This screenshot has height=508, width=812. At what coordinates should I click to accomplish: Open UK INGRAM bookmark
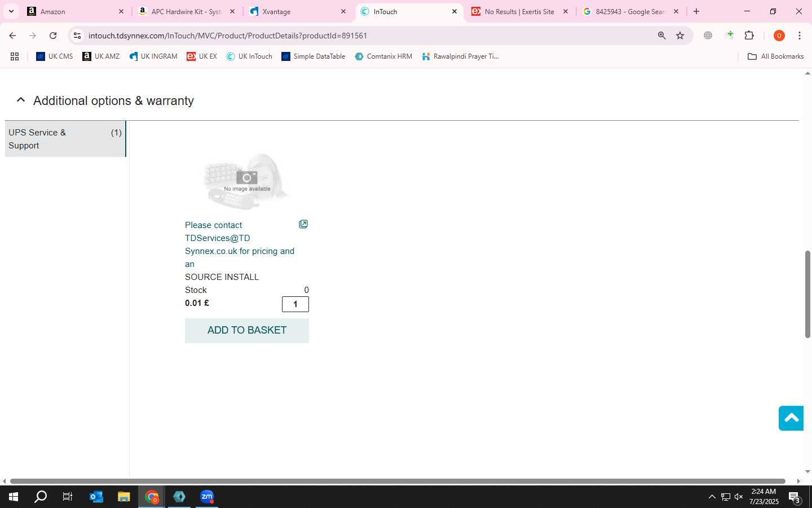(x=153, y=56)
